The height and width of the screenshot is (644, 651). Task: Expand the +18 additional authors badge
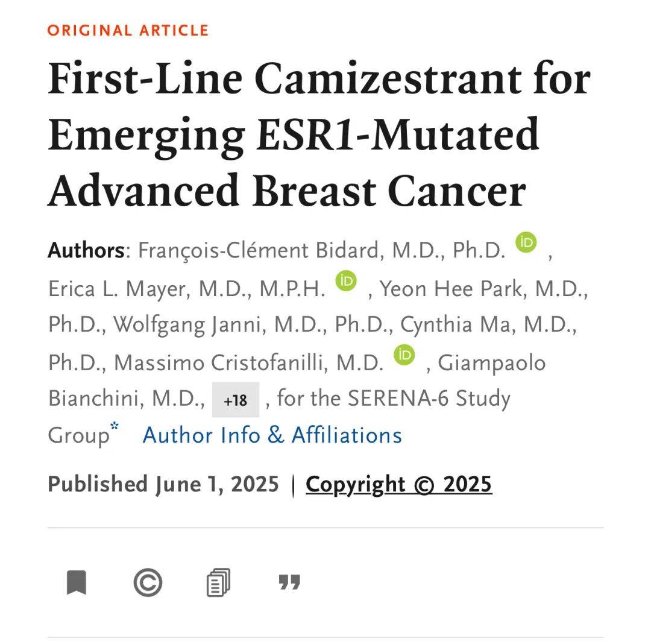point(236,400)
